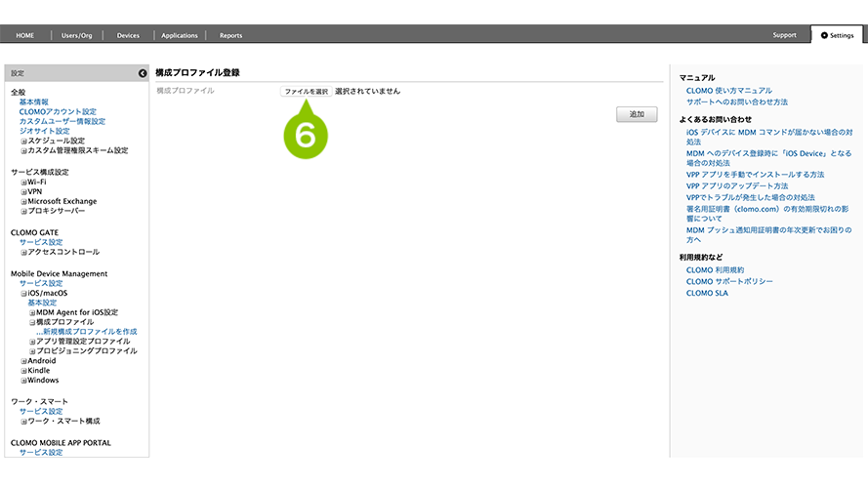Open Support link in top bar

click(784, 35)
